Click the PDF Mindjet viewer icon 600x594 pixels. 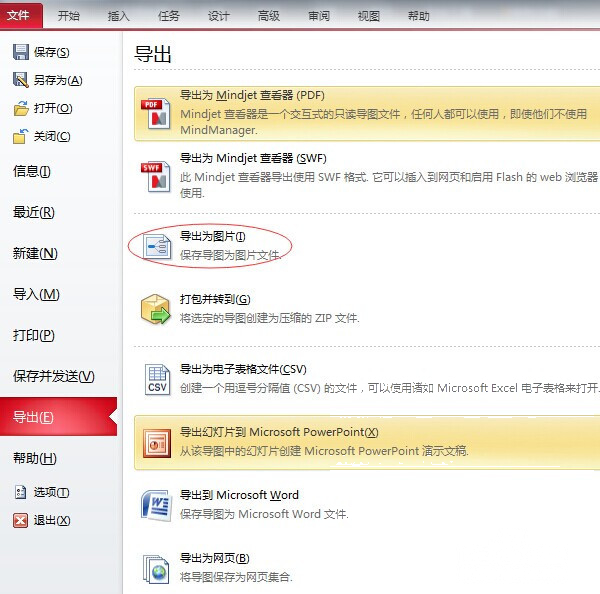pos(155,114)
